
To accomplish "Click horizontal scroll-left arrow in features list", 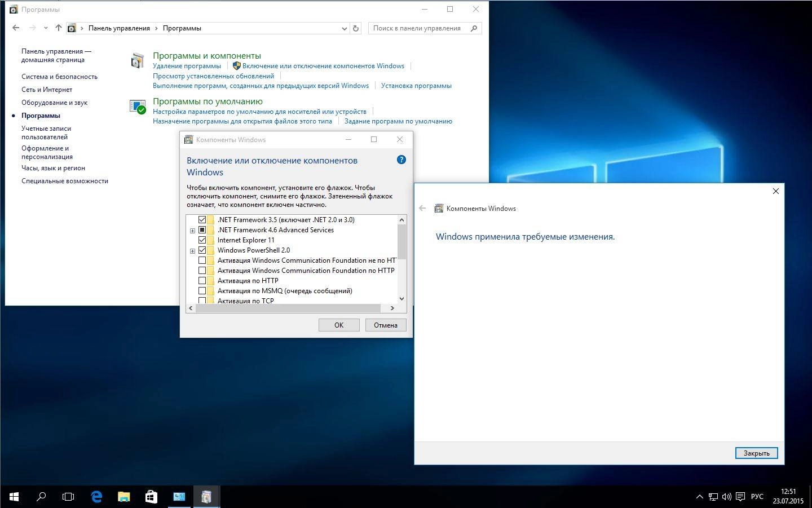I will click(x=191, y=308).
